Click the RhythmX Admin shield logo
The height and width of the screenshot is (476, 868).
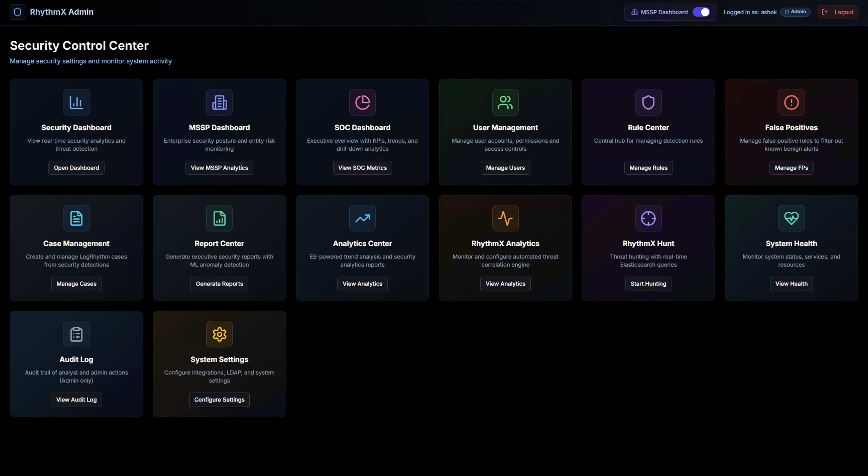pos(18,12)
